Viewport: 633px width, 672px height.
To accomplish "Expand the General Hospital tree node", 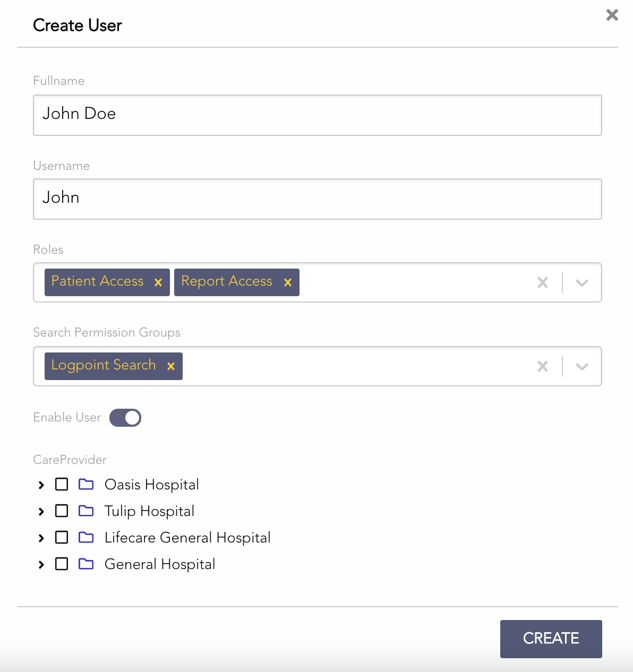I will click(x=41, y=564).
